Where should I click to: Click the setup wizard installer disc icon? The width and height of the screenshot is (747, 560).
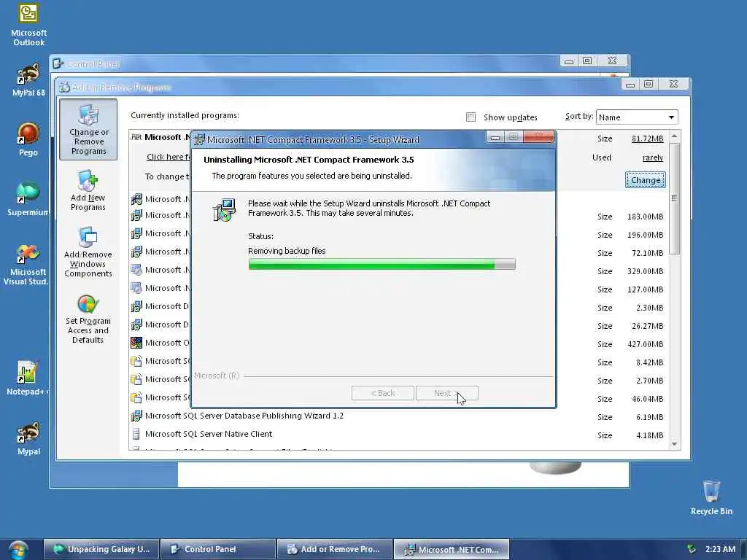[224, 210]
